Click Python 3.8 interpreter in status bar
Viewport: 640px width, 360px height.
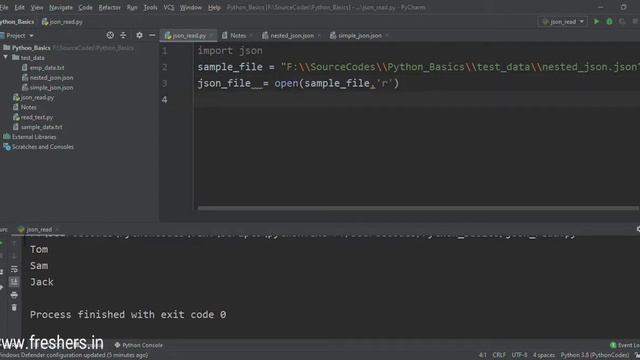pyautogui.click(x=595, y=355)
